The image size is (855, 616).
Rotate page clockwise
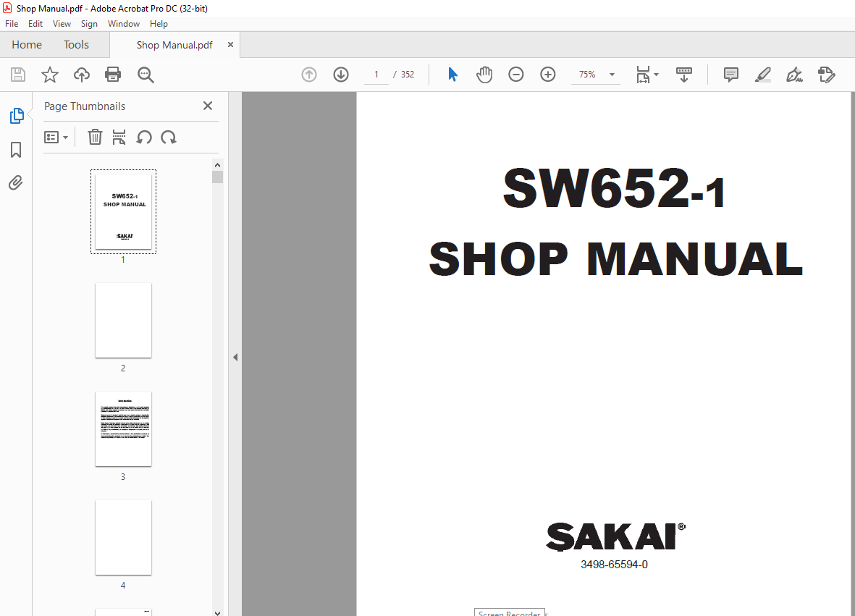pyautogui.click(x=169, y=137)
